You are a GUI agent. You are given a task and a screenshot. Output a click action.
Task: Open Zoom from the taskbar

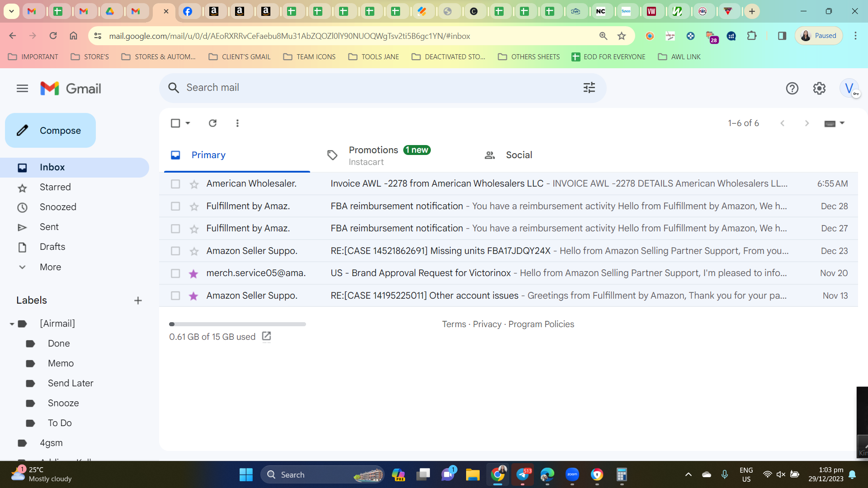(572, 475)
